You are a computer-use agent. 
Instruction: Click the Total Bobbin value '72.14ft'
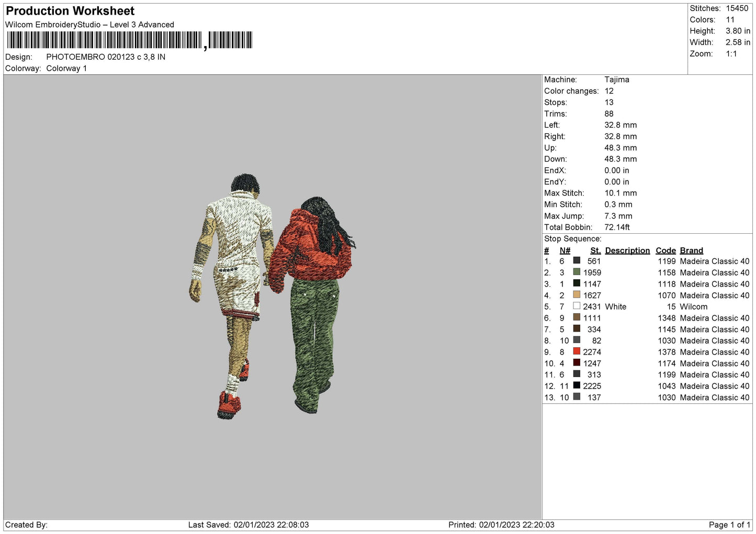click(x=617, y=228)
